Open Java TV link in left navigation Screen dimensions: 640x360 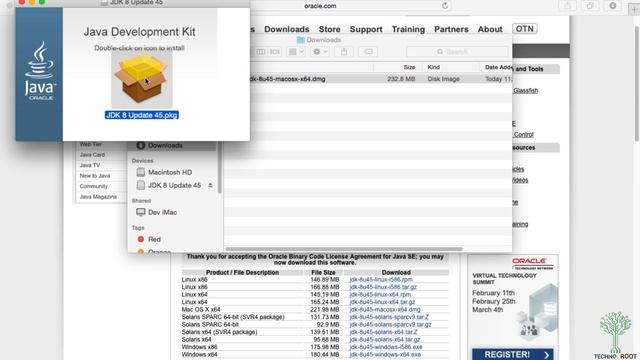point(90,165)
